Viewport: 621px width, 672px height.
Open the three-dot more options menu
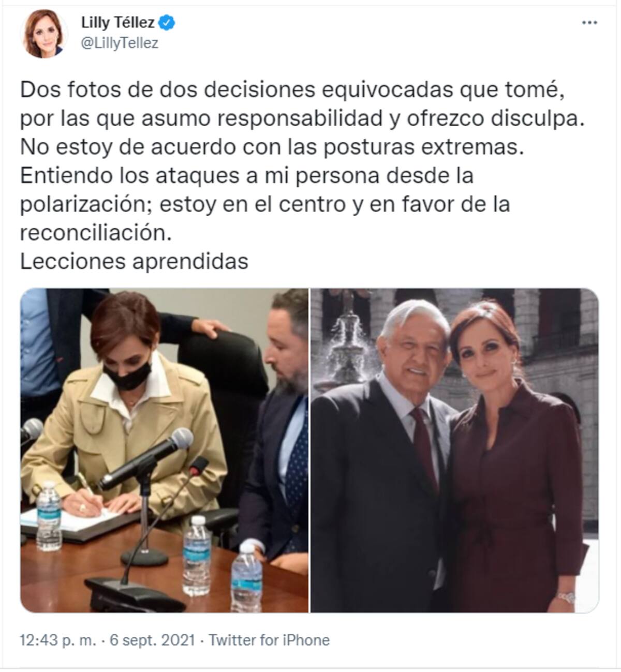tap(590, 23)
